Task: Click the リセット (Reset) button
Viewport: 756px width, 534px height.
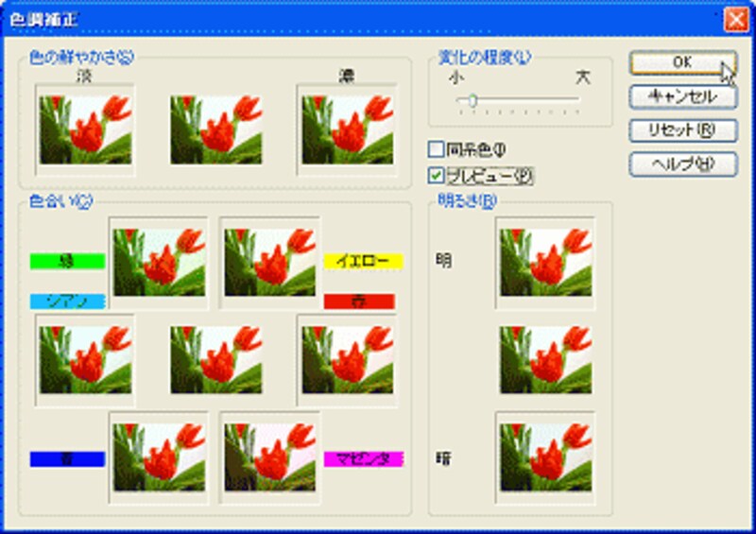Action: (682, 130)
